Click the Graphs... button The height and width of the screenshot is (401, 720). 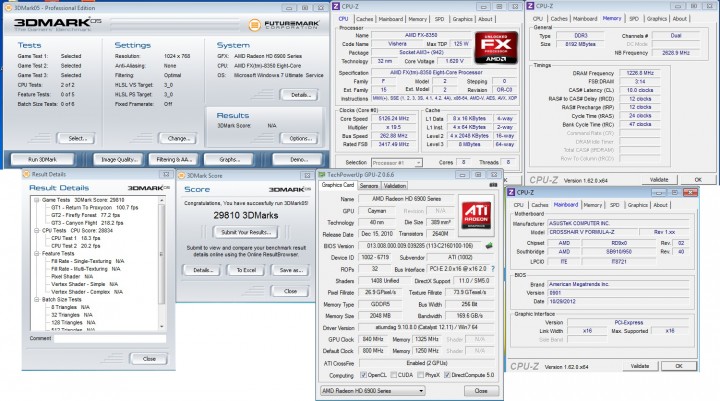coord(229,159)
